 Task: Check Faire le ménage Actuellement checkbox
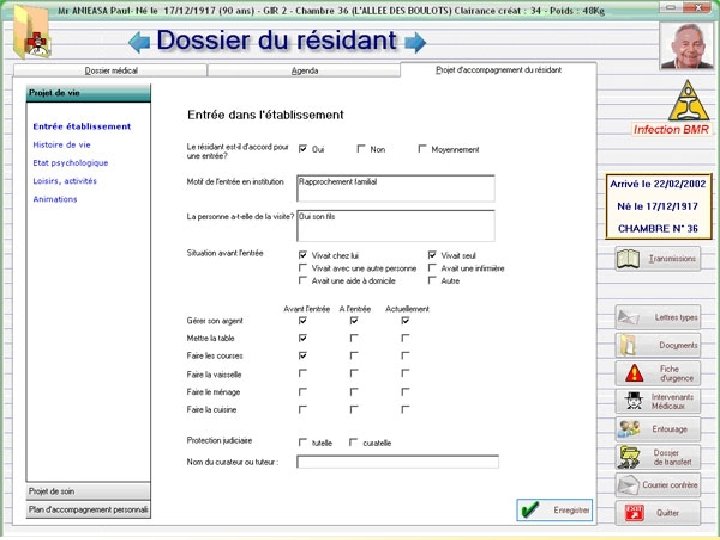click(x=405, y=392)
